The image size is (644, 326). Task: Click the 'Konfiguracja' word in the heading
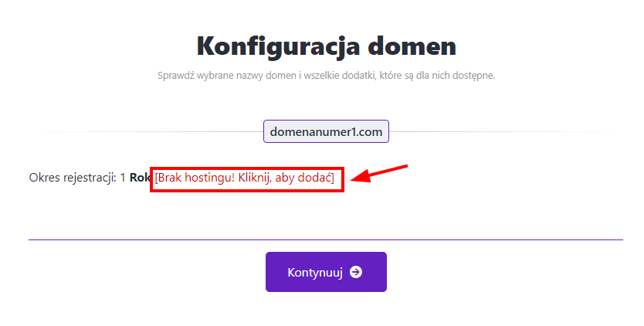tap(279, 46)
